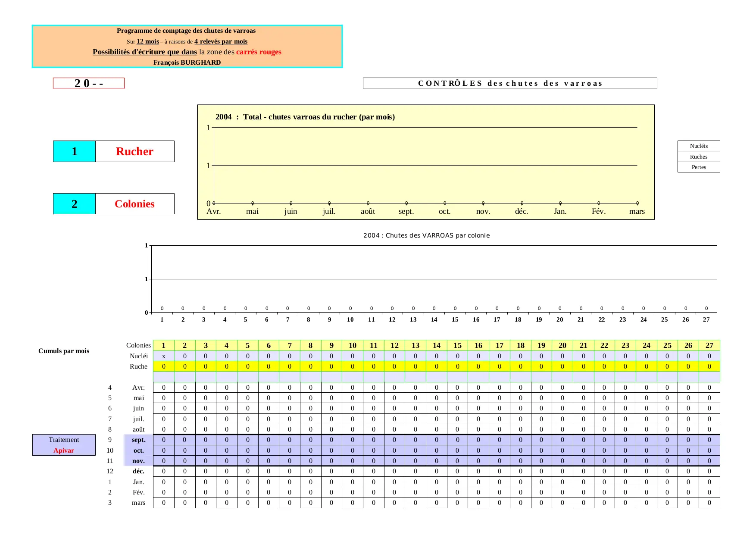Click the mars row cell for colony 27
This screenshot has height=535, width=756.
709,503
